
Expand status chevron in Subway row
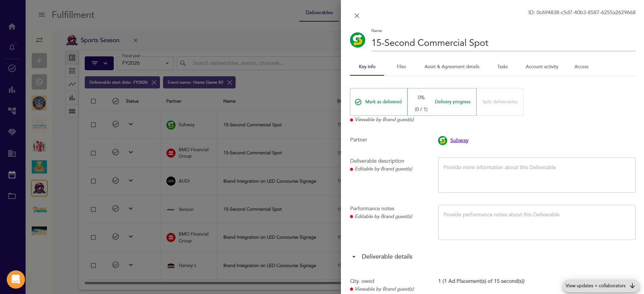(x=131, y=124)
